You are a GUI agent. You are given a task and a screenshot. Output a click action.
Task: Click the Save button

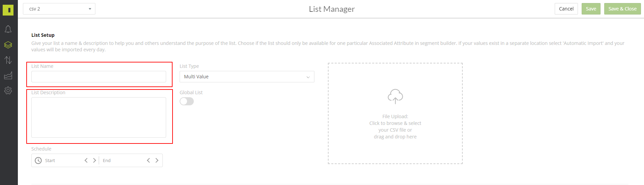pos(591,9)
